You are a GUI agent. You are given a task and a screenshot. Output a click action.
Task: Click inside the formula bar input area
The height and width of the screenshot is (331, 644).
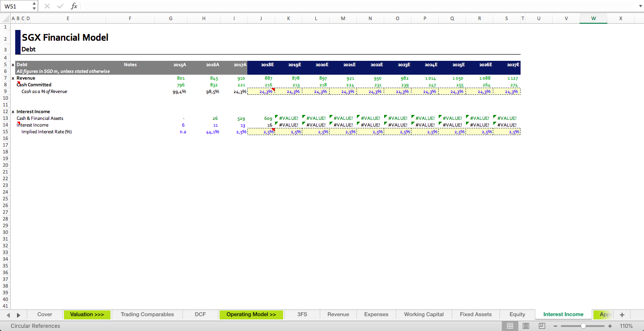pyautogui.click(x=358, y=6)
